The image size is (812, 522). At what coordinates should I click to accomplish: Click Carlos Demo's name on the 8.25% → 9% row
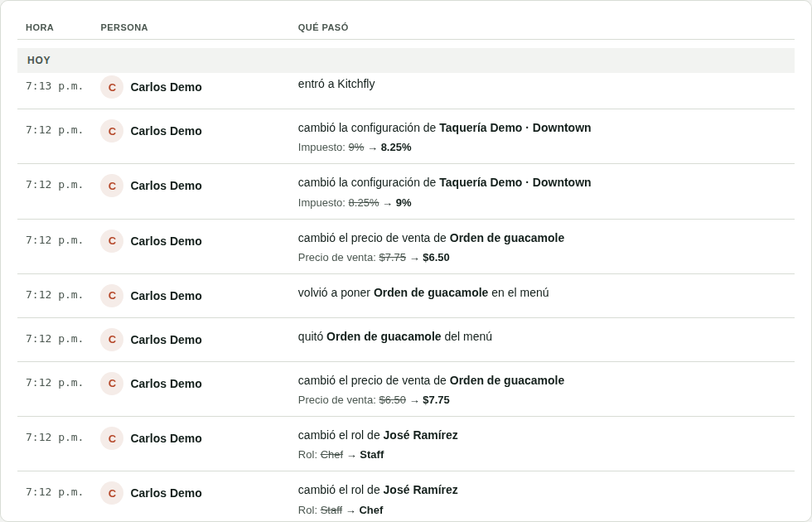click(167, 186)
